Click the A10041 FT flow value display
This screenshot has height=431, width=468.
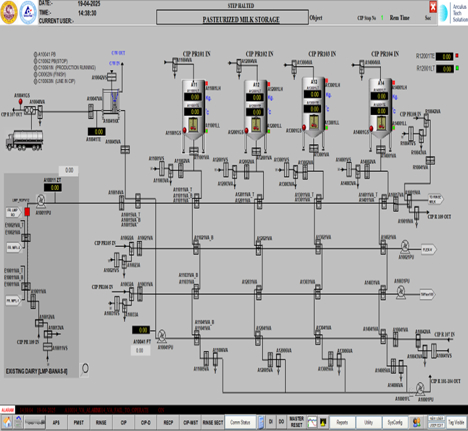tap(141, 330)
